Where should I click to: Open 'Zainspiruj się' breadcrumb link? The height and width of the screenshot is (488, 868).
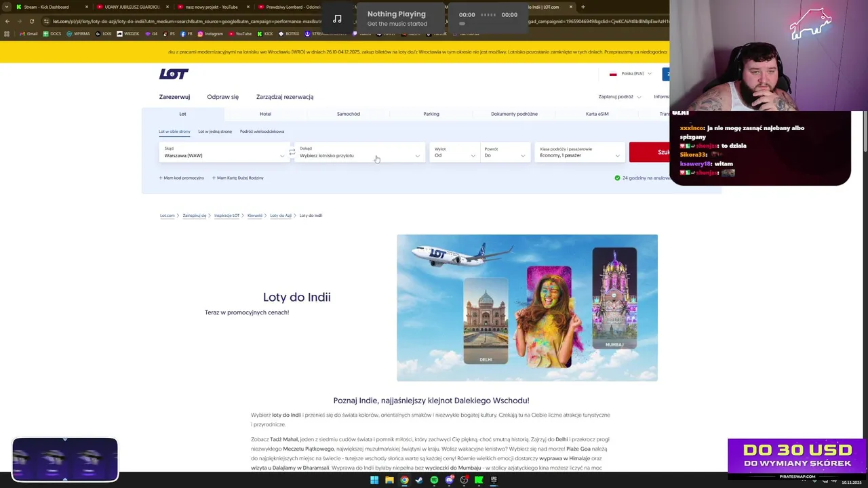click(195, 216)
